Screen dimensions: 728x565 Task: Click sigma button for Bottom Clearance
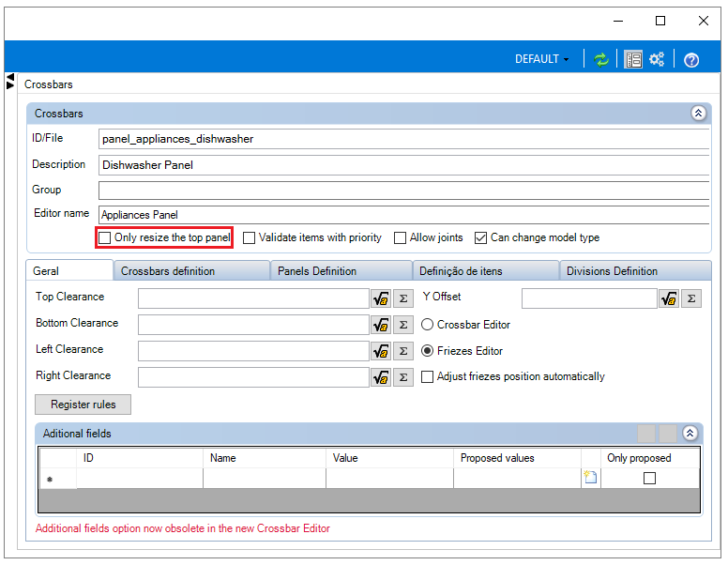pyautogui.click(x=403, y=325)
